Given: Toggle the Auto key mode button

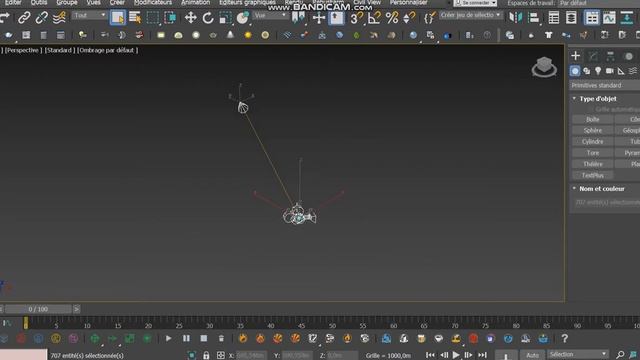Looking at the screenshot, I should (x=532, y=355).
